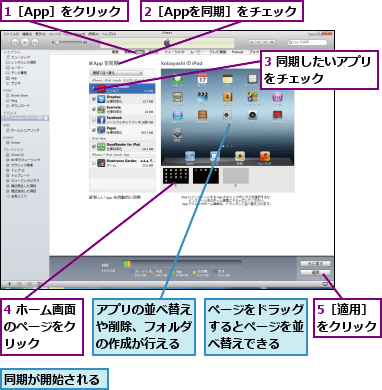Switch to the App tab
Screen dimensions: 382x390
pyautogui.click(x=140, y=52)
